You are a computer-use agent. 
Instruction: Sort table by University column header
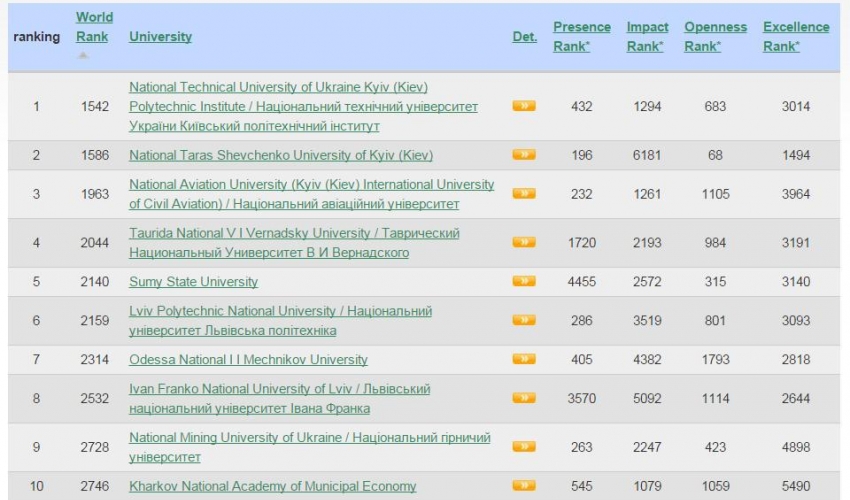[x=160, y=37]
